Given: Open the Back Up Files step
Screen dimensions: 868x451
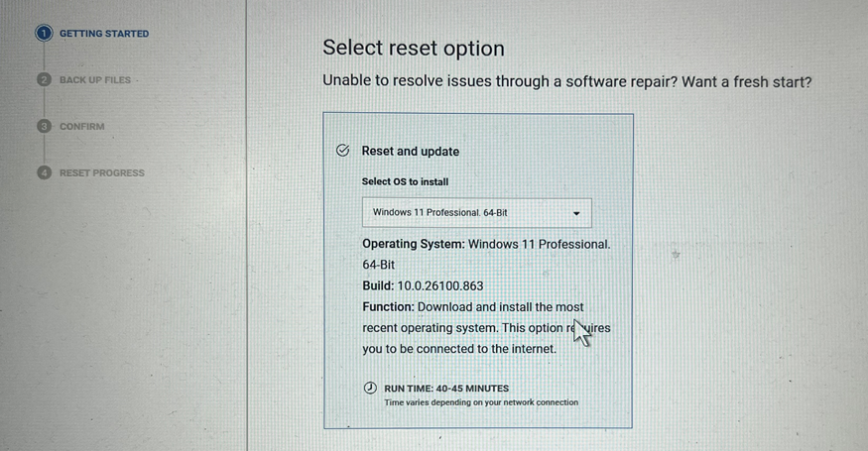Looking at the screenshot, I should point(94,80).
